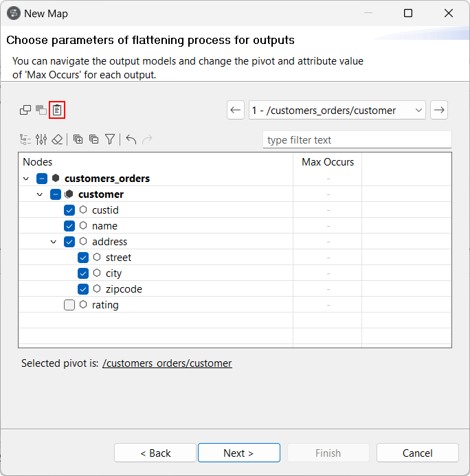The width and height of the screenshot is (470, 476).
Task: Open the selected pivot path link
Action: coord(167,363)
